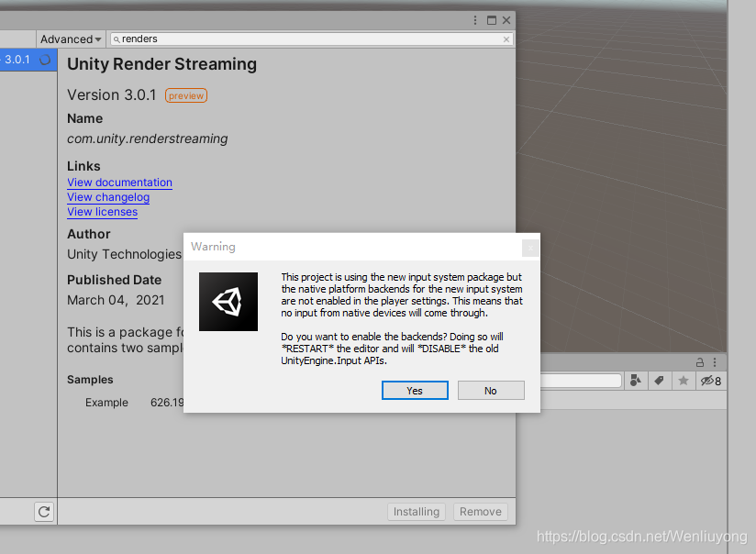Click the Installing button

417,512
